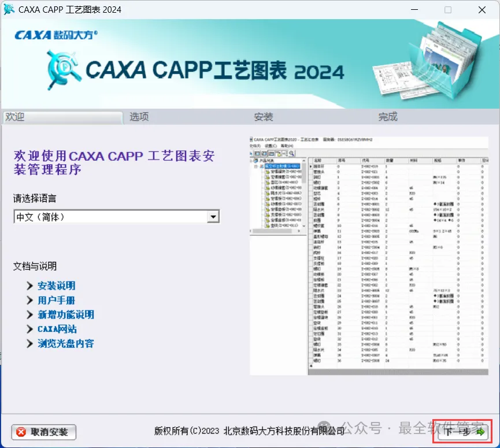The image size is (500, 448).
Task: Click the 下一步 next step button
Action: [x=463, y=432]
